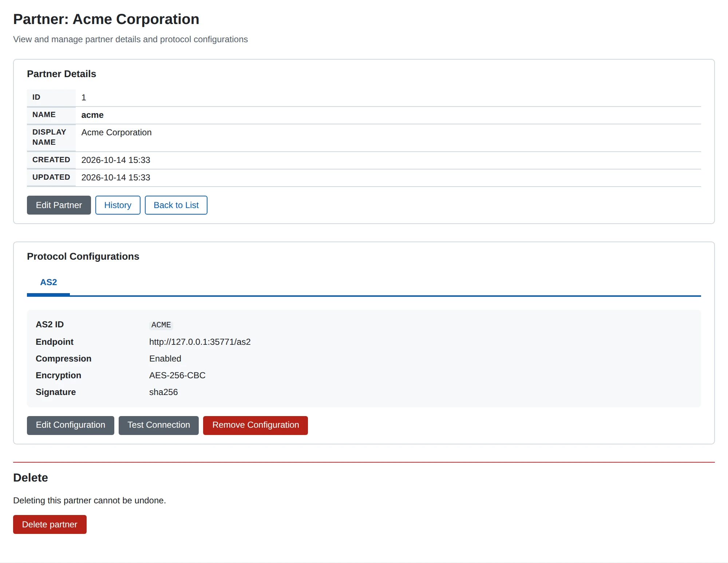Click the Delete section heading
The width and height of the screenshot is (728, 563).
[x=31, y=478]
